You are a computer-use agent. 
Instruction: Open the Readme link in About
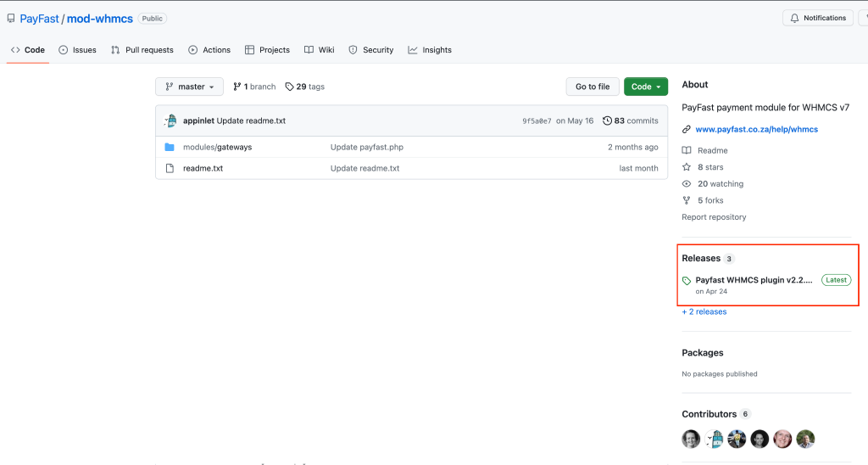click(712, 151)
